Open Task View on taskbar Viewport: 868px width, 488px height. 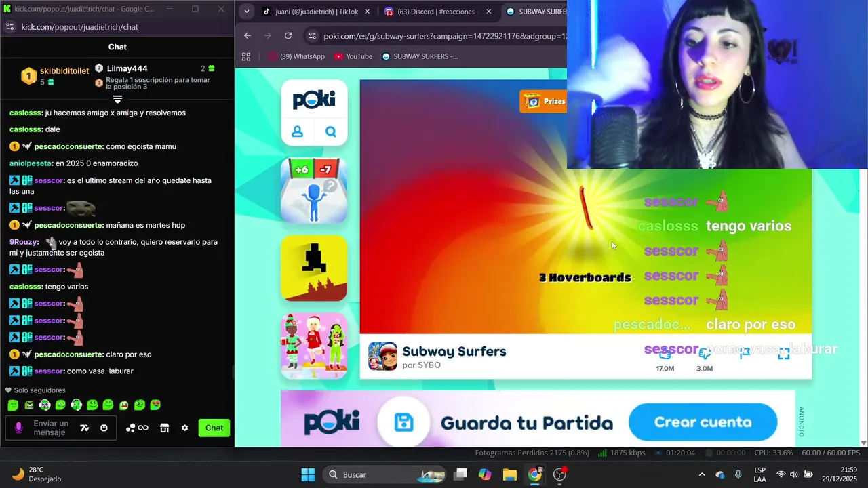click(460, 474)
